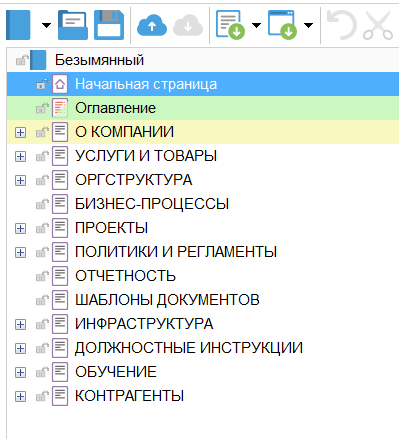Select the Оглавление tree item
The image size is (399, 439).
(115, 108)
